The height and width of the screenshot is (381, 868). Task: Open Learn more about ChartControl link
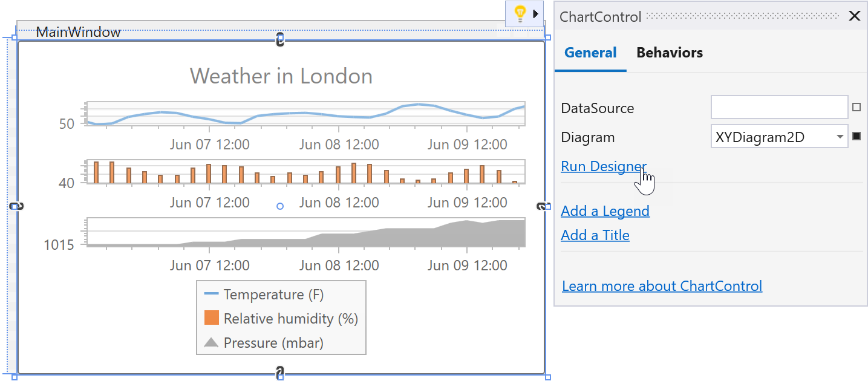point(662,286)
